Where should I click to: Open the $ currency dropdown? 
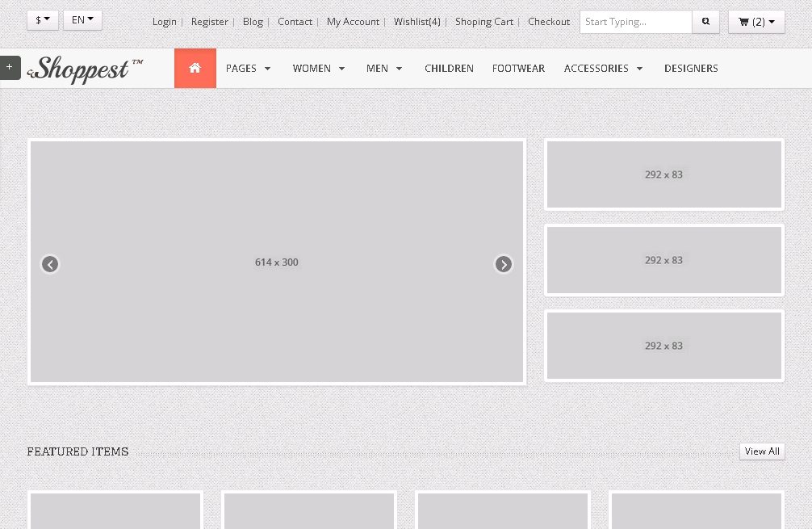pyautogui.click(x=43, y=20)
